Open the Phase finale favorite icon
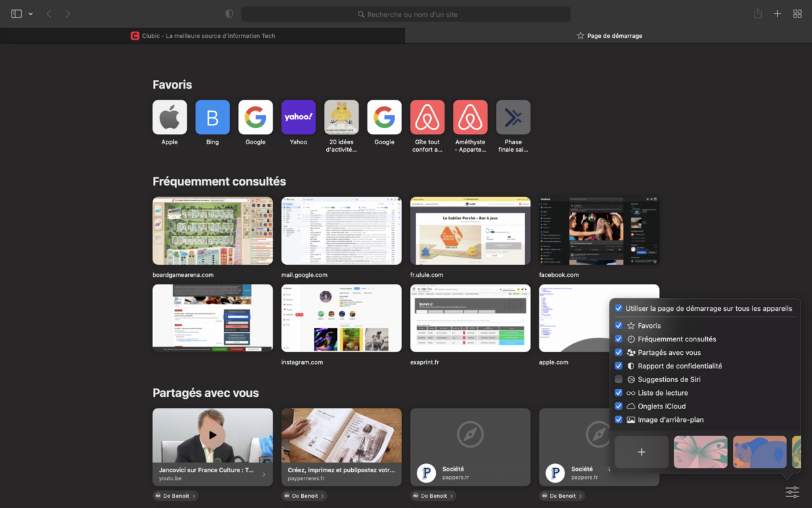 pyautogui.click(x=513, y=117)
